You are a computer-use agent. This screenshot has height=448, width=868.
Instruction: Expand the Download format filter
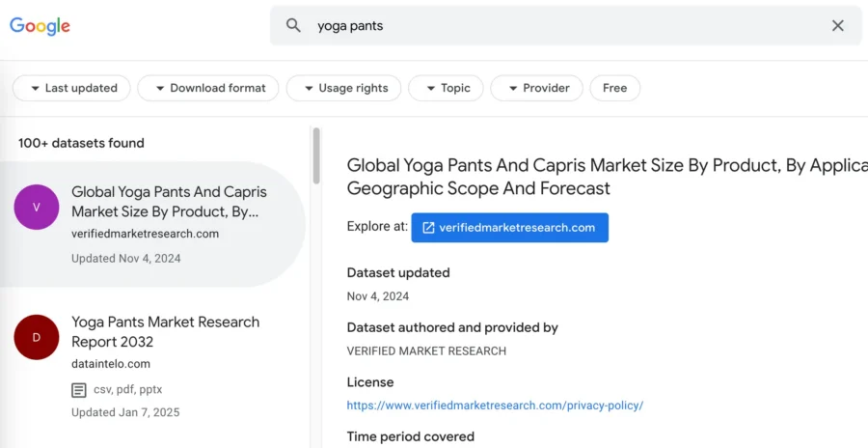click(x=207, y=88)
